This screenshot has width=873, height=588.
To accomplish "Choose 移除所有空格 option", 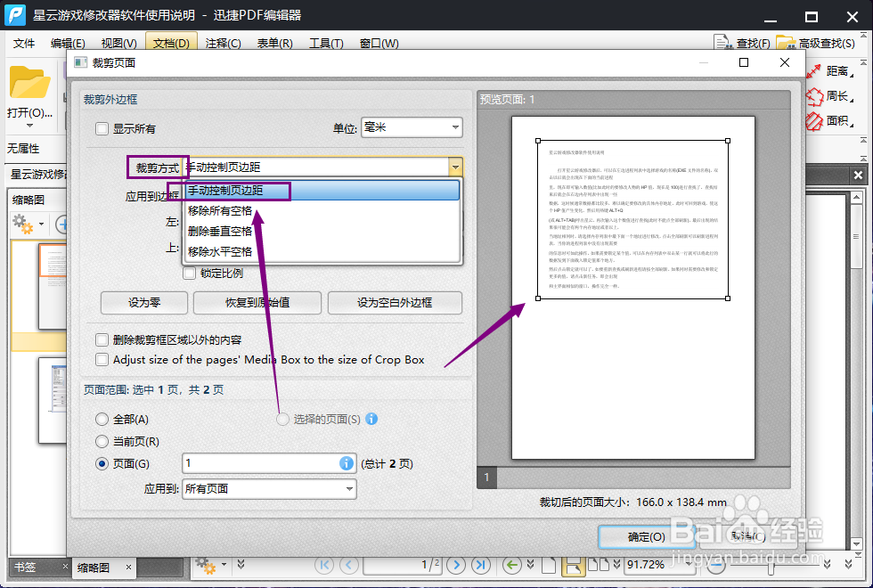I will coord(322,211).
